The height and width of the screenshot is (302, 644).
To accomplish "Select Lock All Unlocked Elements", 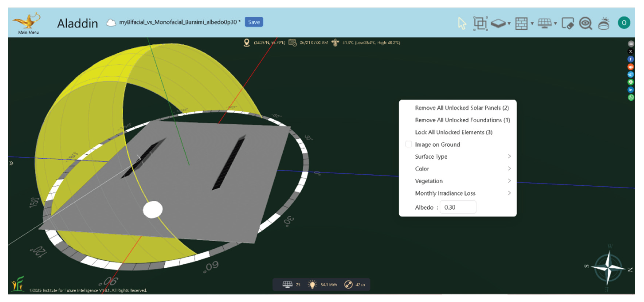I will pyautogui.click(x=454, y=132).
